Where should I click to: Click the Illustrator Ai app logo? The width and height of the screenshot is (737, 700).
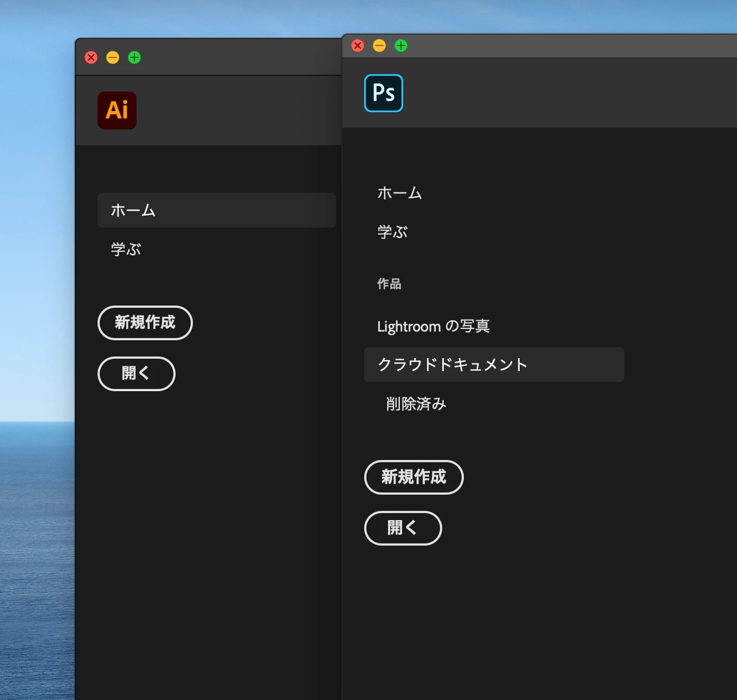117,111
